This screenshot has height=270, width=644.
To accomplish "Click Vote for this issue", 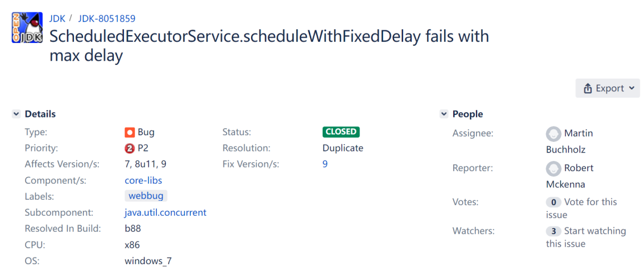I will click(590, 202).
